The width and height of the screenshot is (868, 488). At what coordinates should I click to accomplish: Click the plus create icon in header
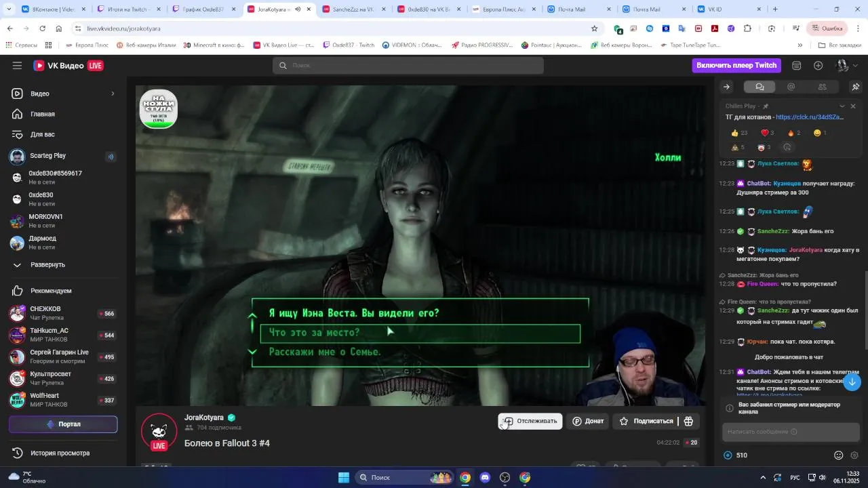[x=818, y=66]
